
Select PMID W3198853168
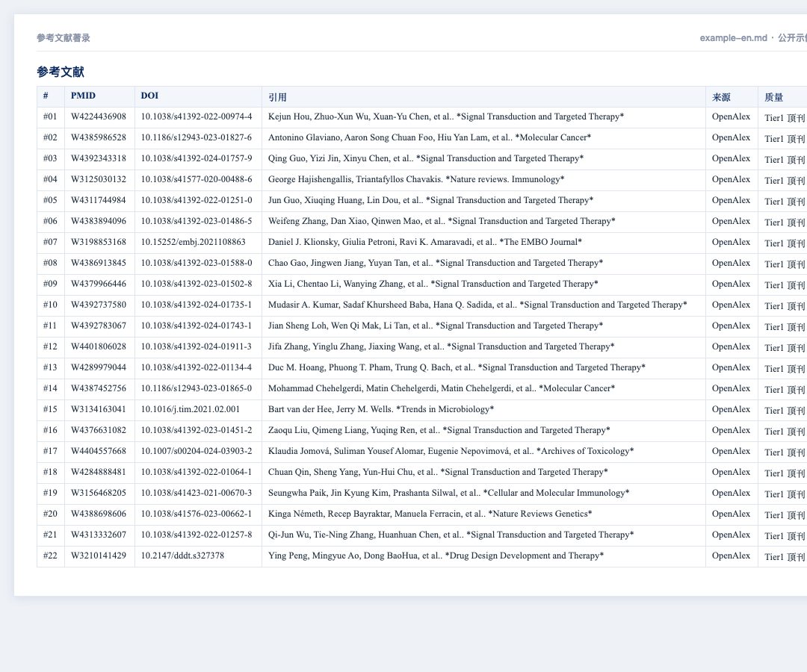tap(99, 242)
